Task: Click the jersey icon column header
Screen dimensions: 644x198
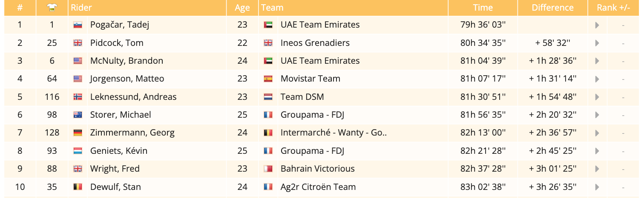Action: click(x=52, y=8)
